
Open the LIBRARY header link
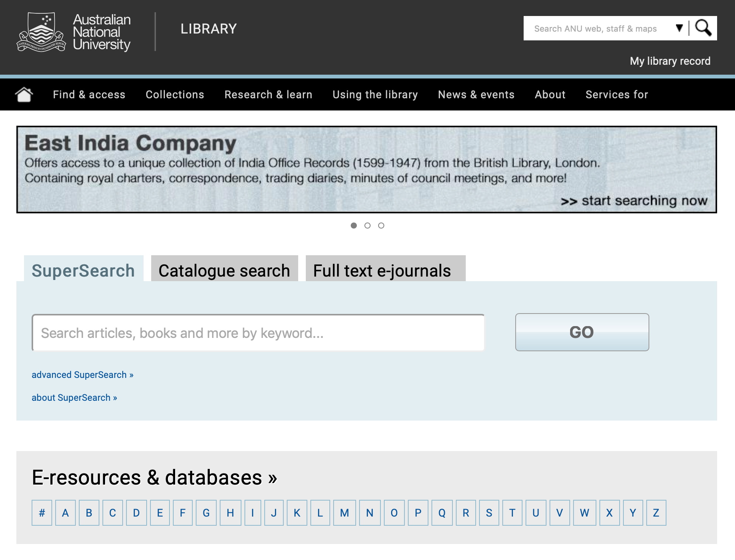[x=208, y=29]
